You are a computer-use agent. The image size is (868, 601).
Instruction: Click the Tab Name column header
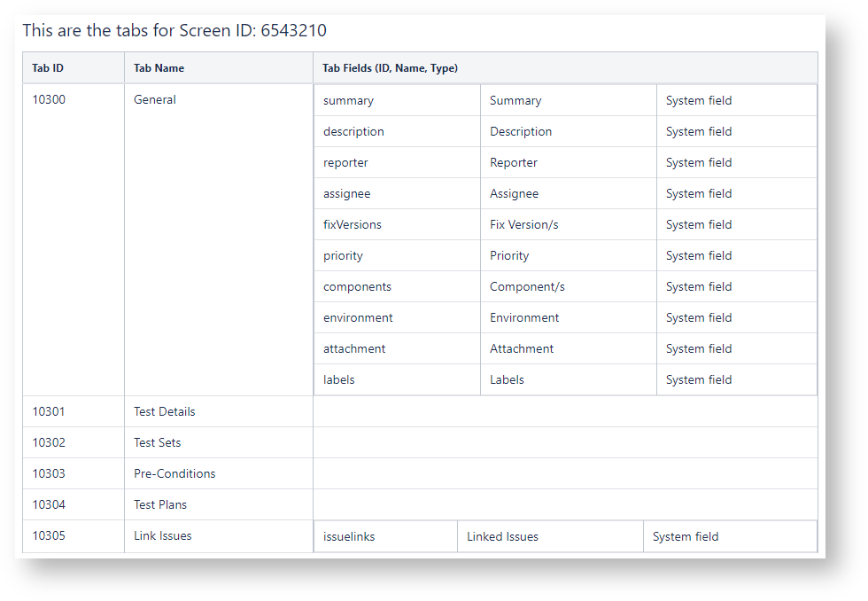coord(159,68)
